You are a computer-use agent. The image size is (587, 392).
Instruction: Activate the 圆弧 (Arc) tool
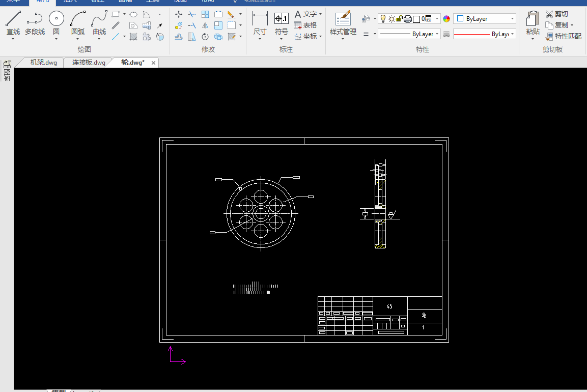78,19
